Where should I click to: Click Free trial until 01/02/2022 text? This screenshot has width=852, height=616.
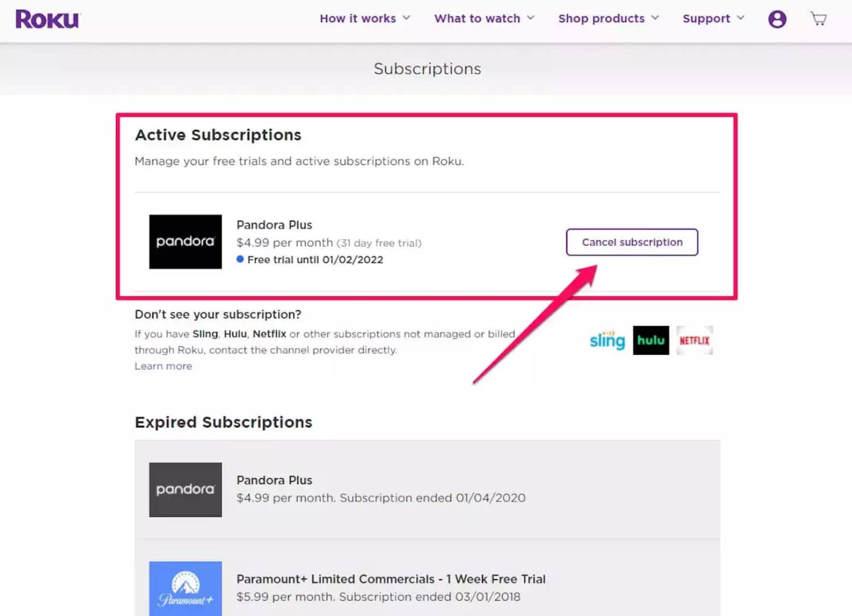[x=315, y=259]
